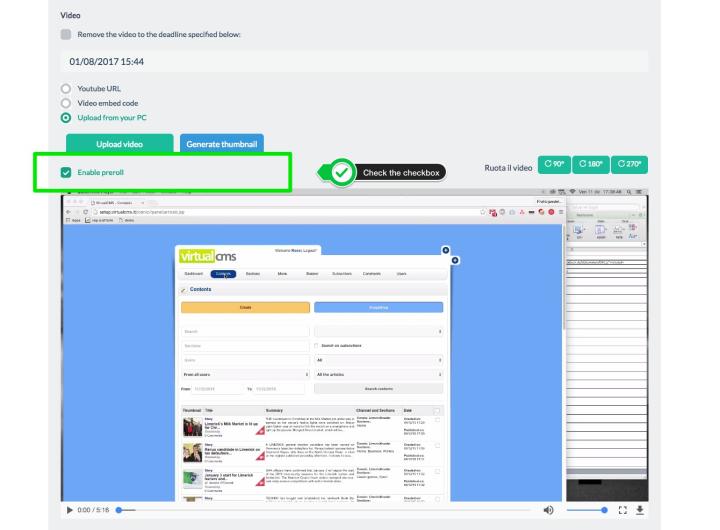Toggle the Enable preroll checkbox
The height and width of the screenshot is (530, 720).
coord(66,173)
